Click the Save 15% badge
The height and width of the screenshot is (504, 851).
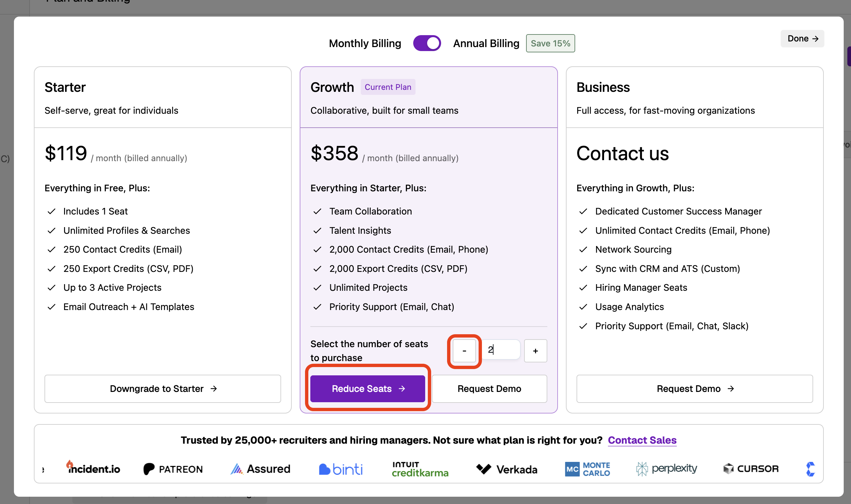550,43
